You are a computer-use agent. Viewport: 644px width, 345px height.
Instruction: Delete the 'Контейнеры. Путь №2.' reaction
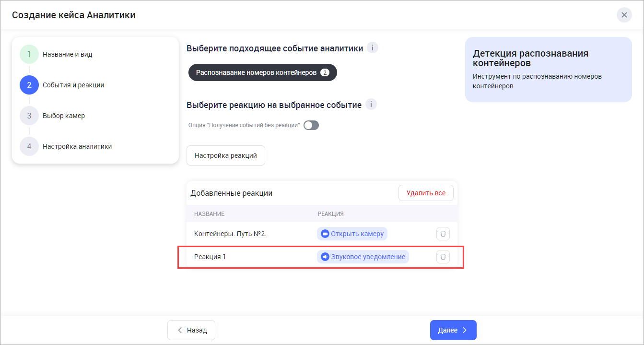(x=443, y=234)
